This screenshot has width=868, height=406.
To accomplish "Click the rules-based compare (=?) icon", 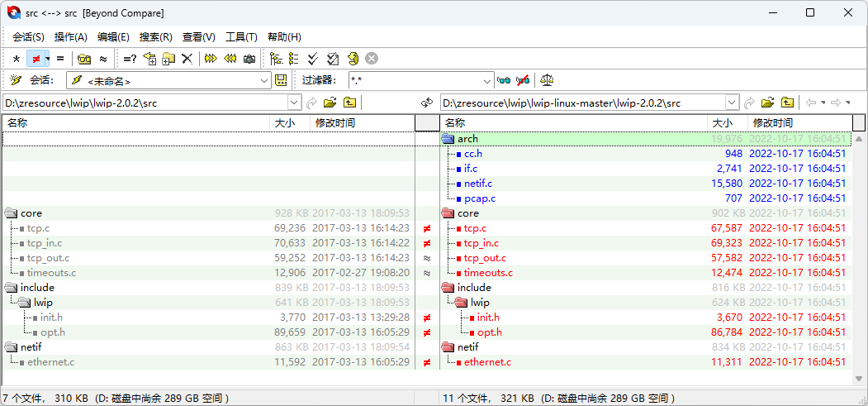I will [130, 59].
